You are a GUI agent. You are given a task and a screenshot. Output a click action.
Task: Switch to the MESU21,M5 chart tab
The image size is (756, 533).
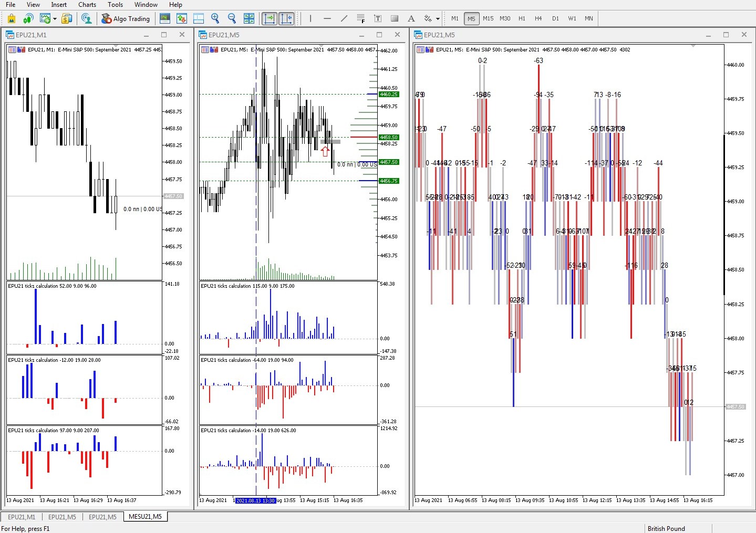(145, 517)
